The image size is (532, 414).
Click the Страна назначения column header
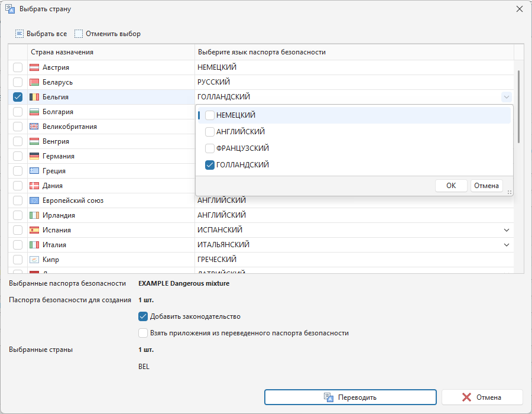tap(111, 52)
